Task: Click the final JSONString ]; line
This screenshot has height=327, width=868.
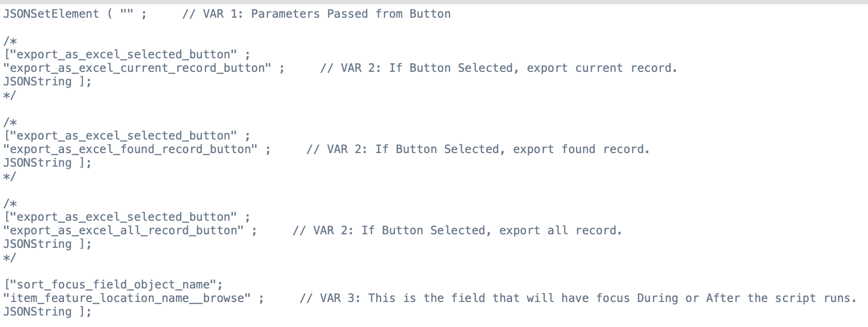Action: [x=47, y=312]
